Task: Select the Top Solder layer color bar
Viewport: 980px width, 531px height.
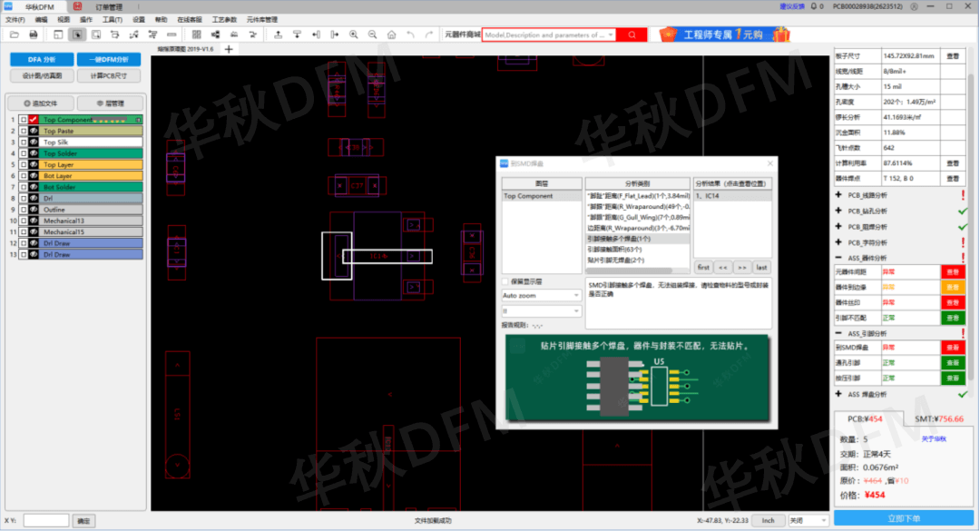Action: pyautogui.click(x=92, y=154)
